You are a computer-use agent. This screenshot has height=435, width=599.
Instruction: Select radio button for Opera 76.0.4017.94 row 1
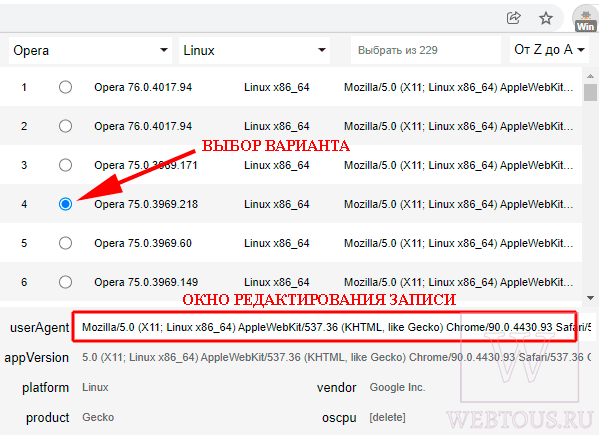tap(65, 87)
